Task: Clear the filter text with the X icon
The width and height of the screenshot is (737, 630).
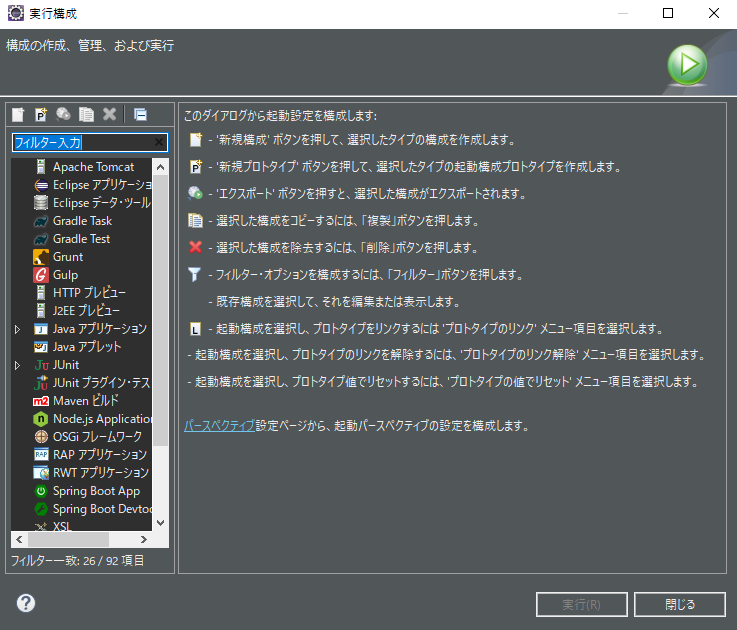Action: click(x=159, y=142)
